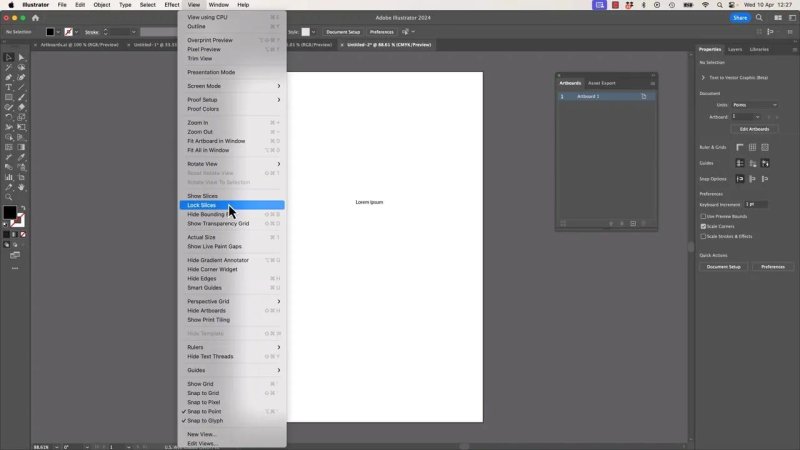Image resolution: width=800 pixels, height=450 pixels.
Task: Click the second Snap Options icon
Action: (753, 179)
